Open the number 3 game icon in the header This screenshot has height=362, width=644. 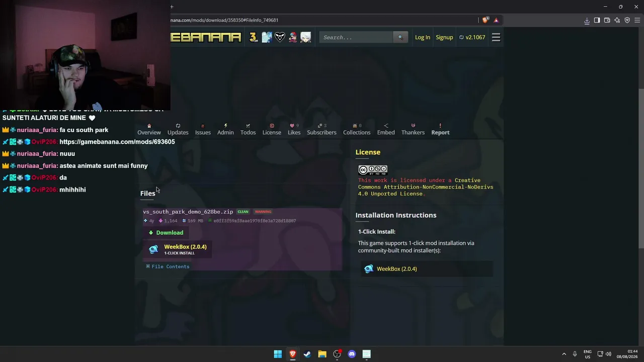tap(254, 37)
